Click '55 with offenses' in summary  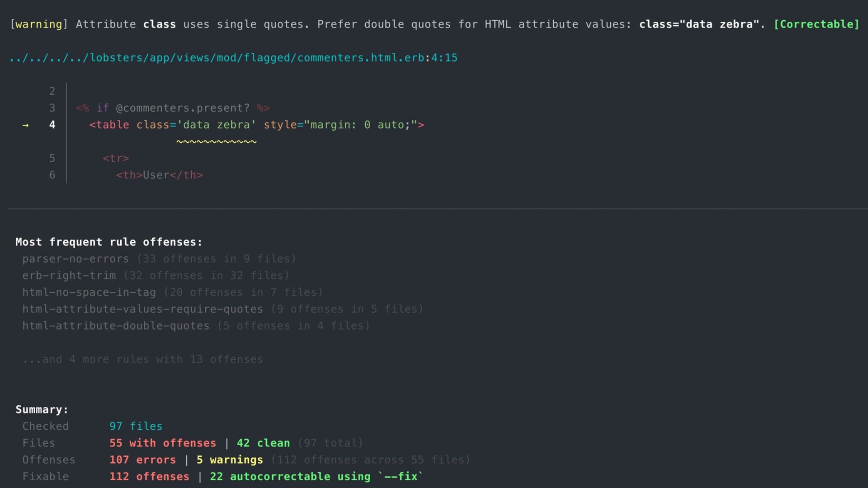163,443
